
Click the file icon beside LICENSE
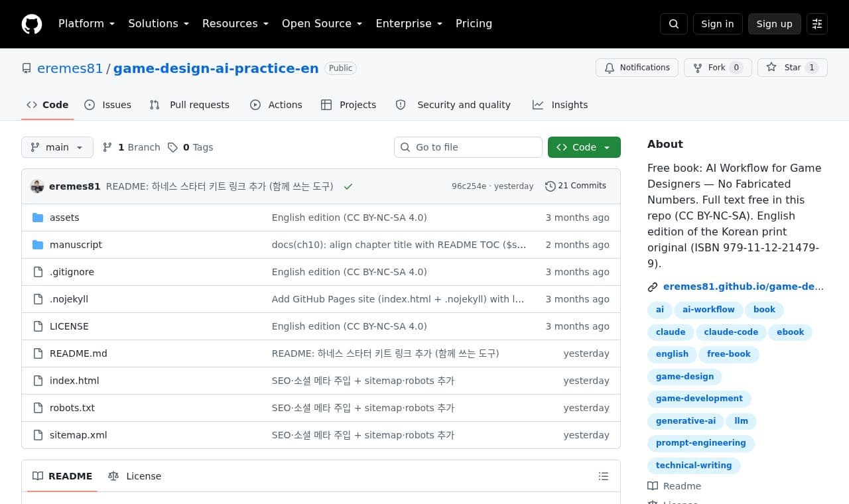[38, 326]
